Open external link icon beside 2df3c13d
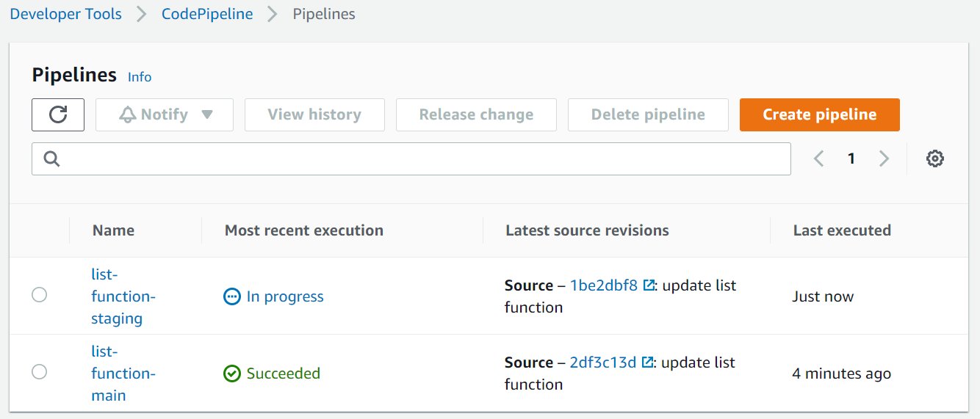The height and width of the screenshot is (419, 980). tap(647, 362)
